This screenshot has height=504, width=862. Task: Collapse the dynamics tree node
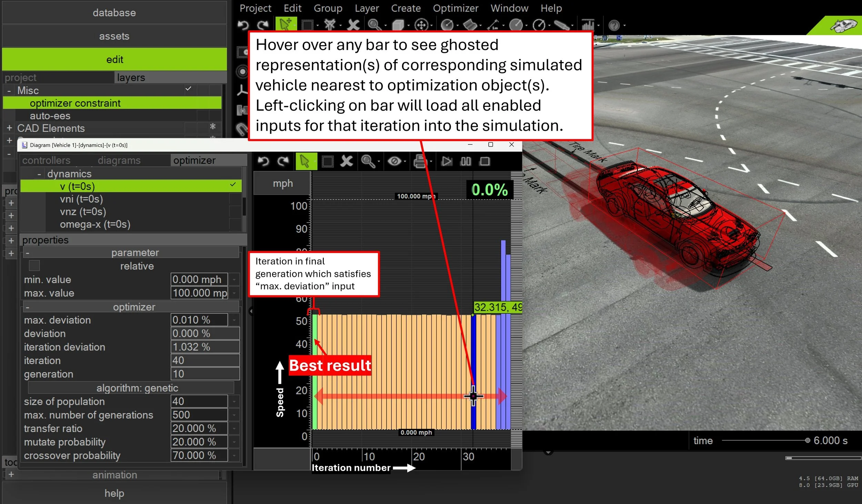click(39, 174)
